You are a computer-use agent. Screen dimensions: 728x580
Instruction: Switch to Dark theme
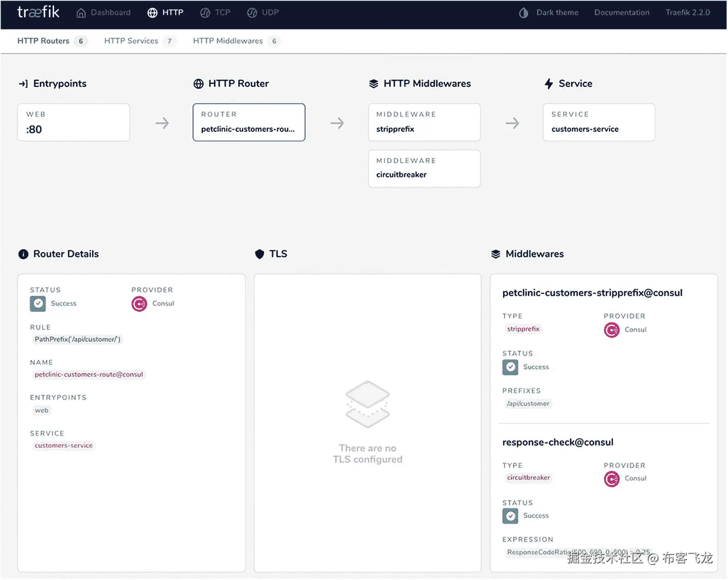pyautogui.click(x=549, y=13)
